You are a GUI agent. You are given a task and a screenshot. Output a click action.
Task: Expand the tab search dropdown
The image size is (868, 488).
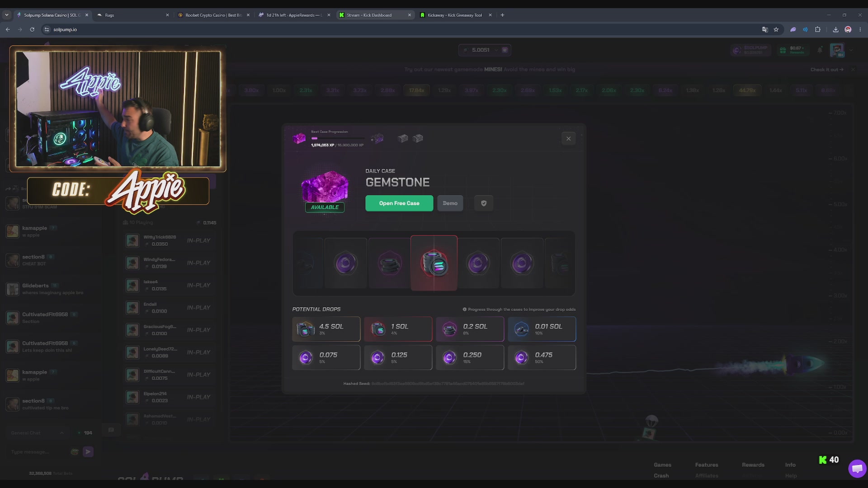click(6, 15)
